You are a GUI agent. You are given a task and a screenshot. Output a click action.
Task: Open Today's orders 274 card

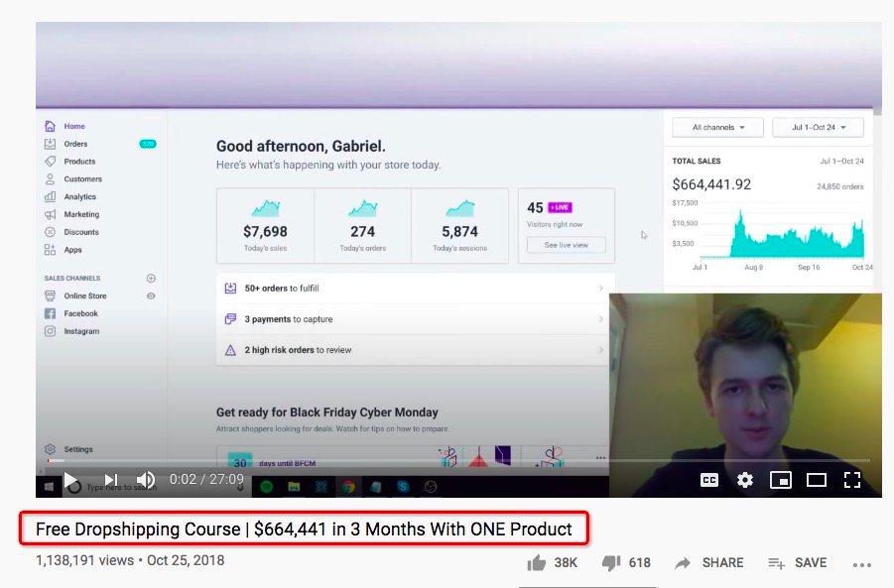pos(362,226)
